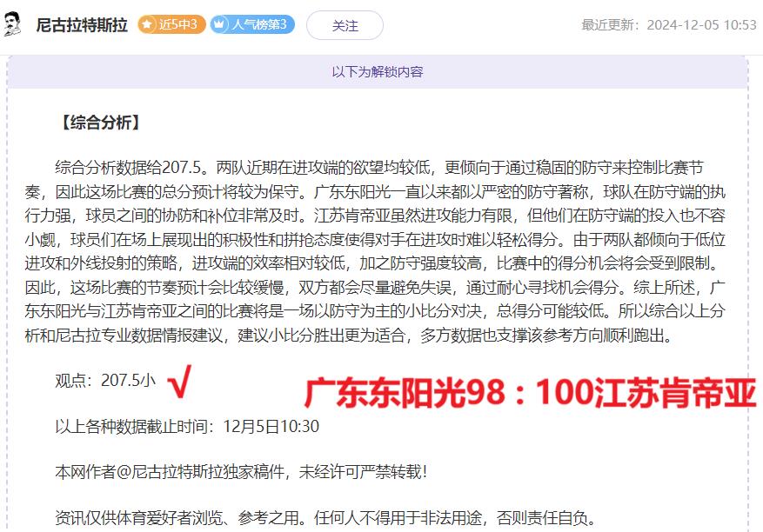Image resolution: width=763 pixels, height=532 pixels.
Task: Click the 最近更新 timestamp text
Action: coord(668,25)
